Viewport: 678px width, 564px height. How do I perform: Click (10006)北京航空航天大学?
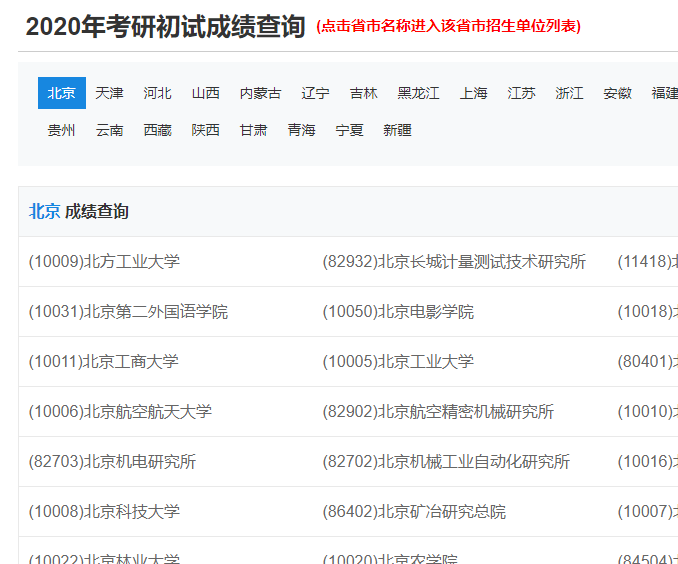(x=120, y=412)
